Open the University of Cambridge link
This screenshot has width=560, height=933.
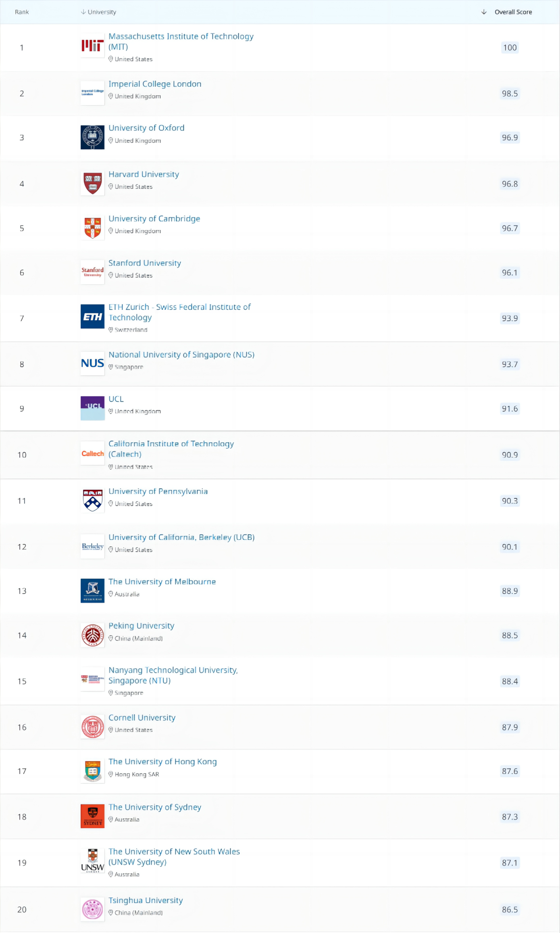pos(154,219)
